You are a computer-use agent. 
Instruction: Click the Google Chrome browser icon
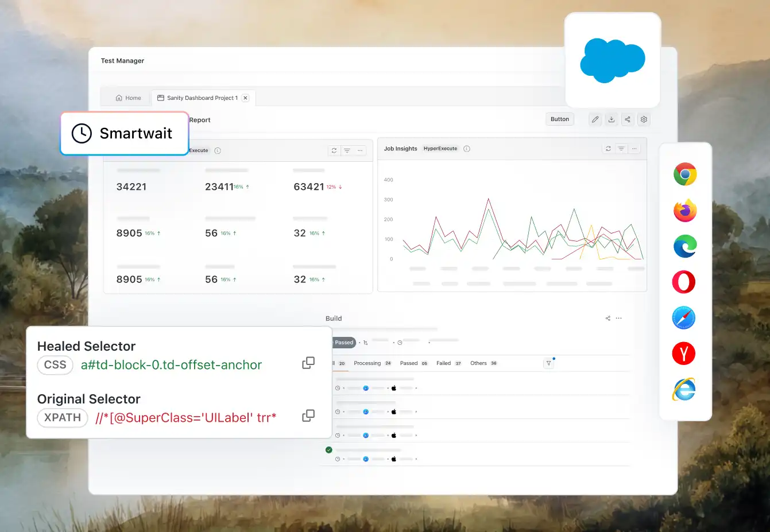coord(685,174)
